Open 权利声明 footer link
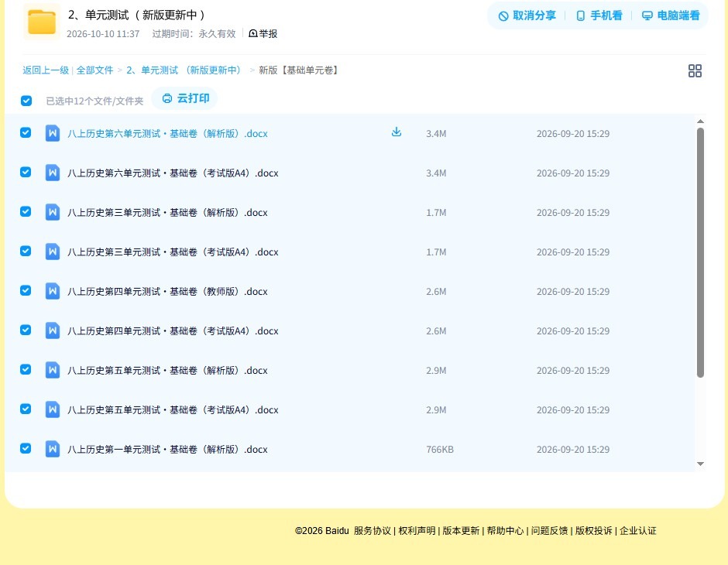The width and height of the screenshot is (728, 565). tap(417, 531)
